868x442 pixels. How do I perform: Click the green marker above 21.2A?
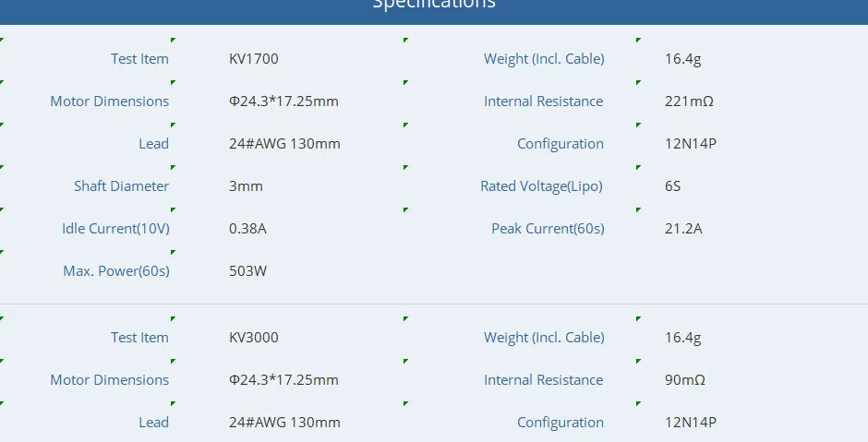(638, 209)
